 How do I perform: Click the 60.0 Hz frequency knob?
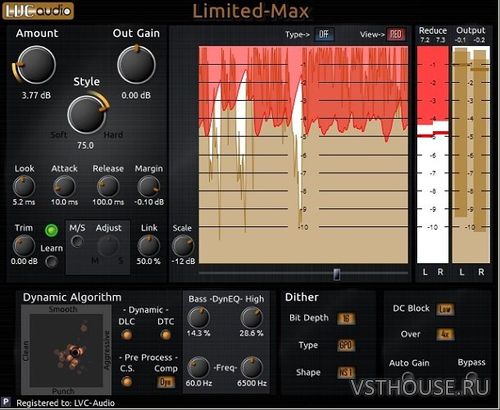198,367
